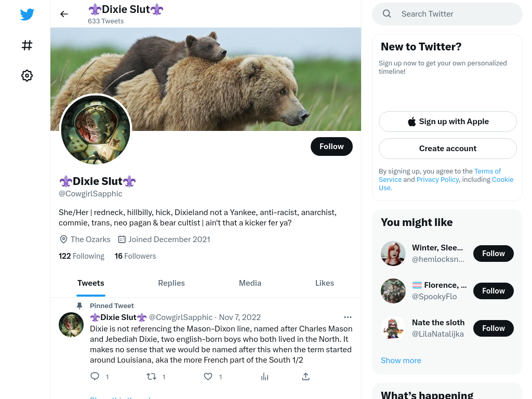Share the pinned tweet
Image resolution: width=532 pixels, height=399 pixels.
[305, 376]
